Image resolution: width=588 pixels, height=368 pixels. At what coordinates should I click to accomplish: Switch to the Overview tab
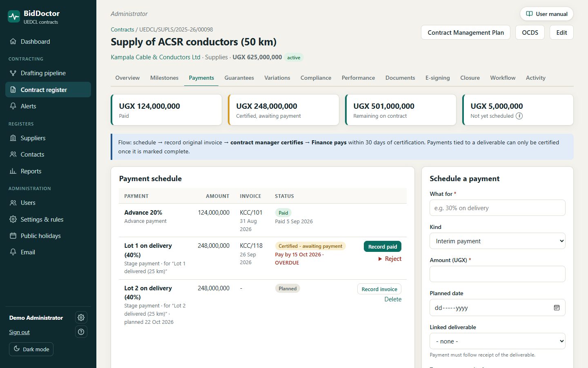pyautogui.click(x=127, y=78)
